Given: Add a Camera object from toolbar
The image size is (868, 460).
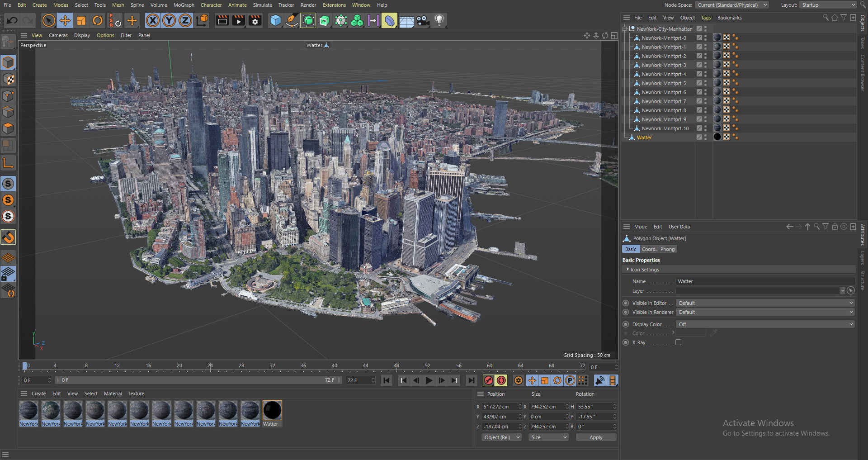Looking at the screenshot, I should pos(423,20).
